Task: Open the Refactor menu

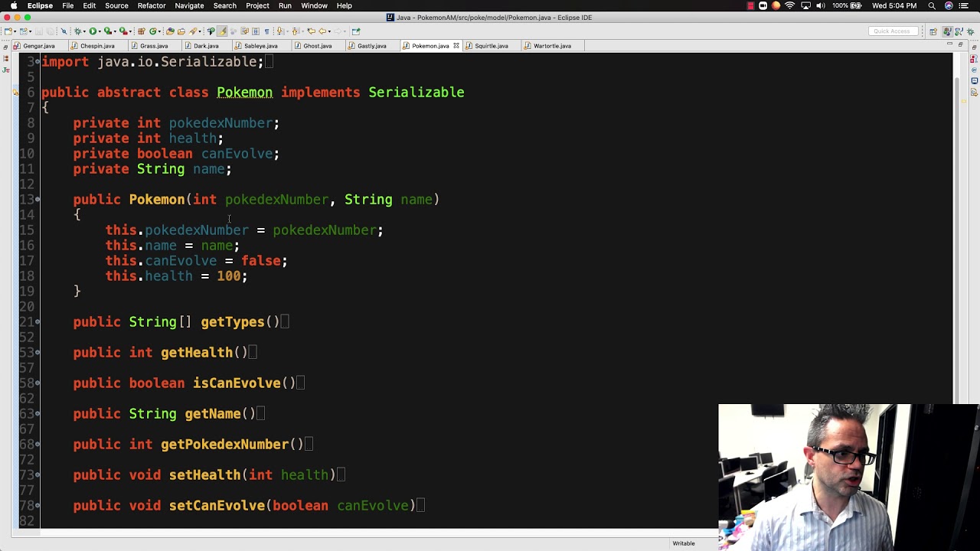Action: pyautogui.click(x=152, y=5)
